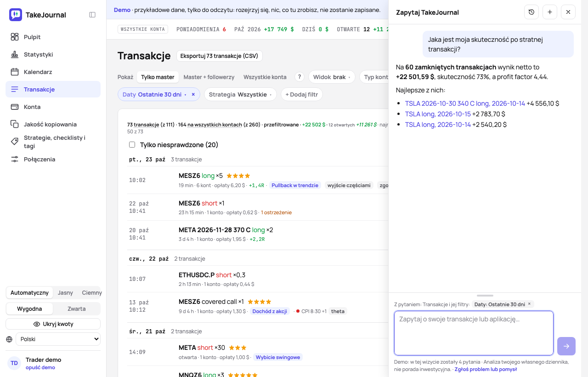The image size is (588, 377).
Task: Click the chat question input field
Action: point(474,333)
